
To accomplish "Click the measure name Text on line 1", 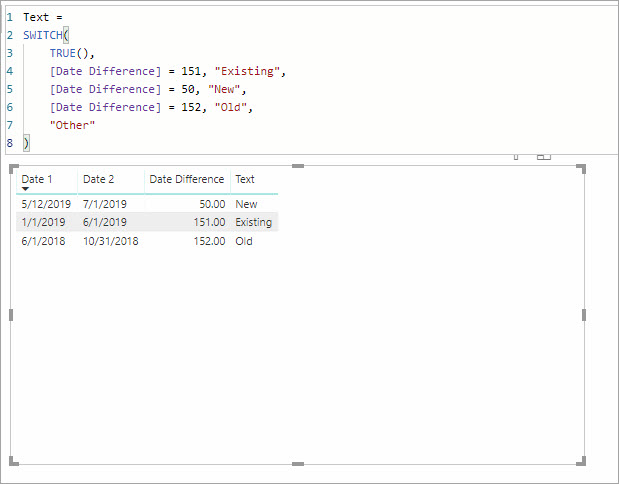I will (36, 17).
